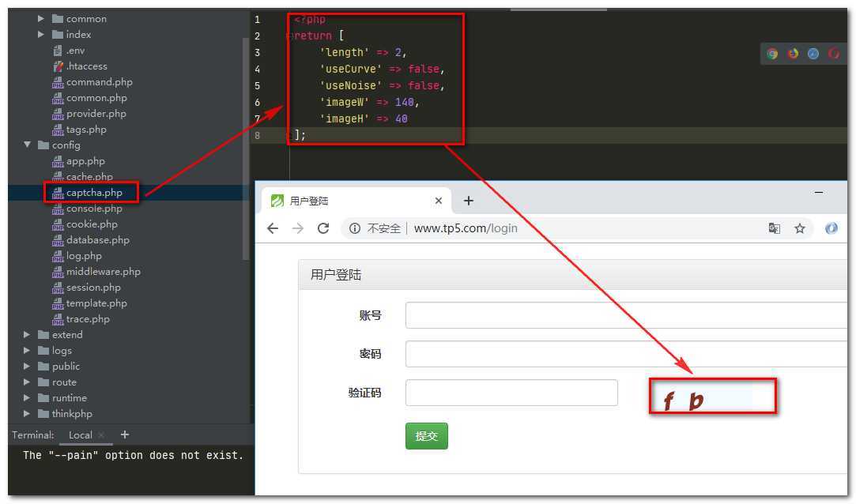Reload the www.tp5.com/login page

point(323,228)
